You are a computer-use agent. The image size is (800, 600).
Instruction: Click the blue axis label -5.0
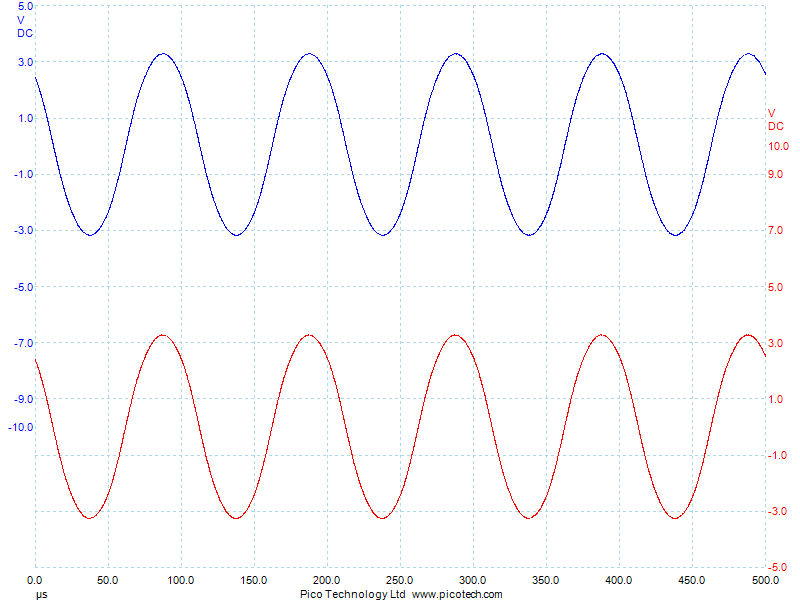pyautogui.click(x=23, y=287)
